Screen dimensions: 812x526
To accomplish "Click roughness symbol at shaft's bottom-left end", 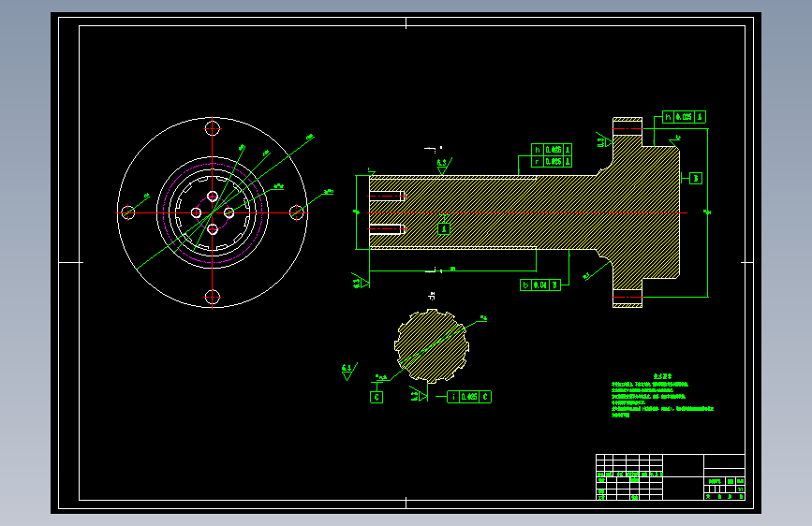I will click(x=361, y=282).
